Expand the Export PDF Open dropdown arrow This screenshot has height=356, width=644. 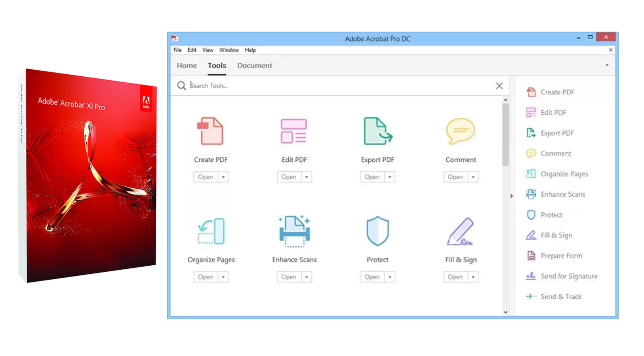pos(390,177)
